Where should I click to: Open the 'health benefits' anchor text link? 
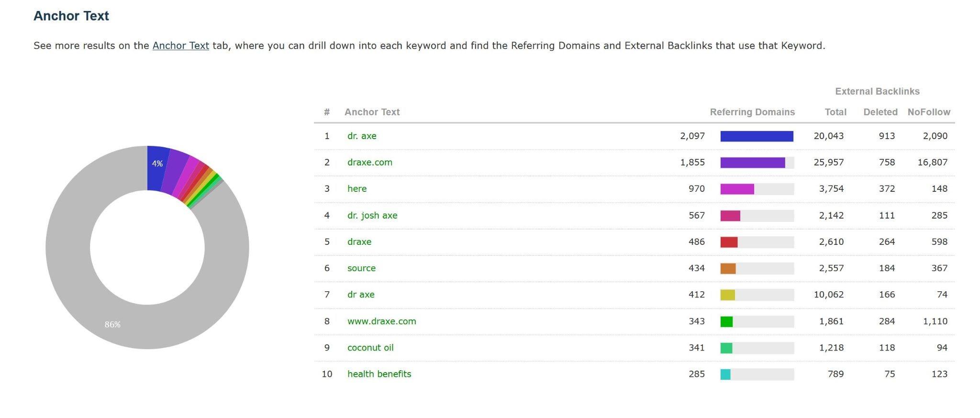[x=379, y=374]
